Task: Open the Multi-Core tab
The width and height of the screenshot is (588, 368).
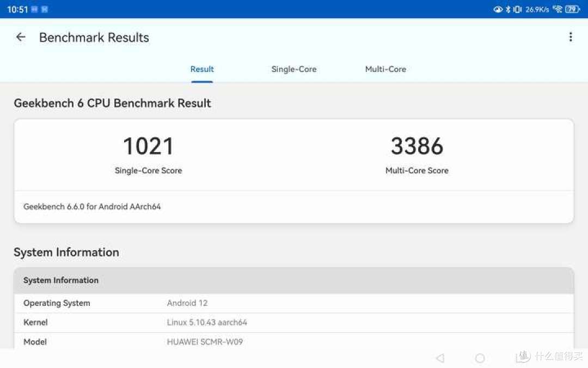Action: click(385, 69)
